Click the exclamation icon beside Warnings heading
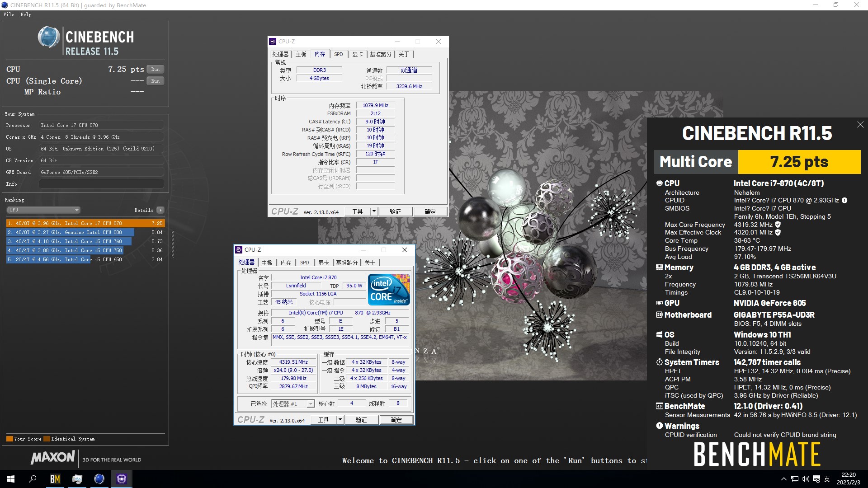The width and height of the screenshot is (868, 488). coord(659,426)
